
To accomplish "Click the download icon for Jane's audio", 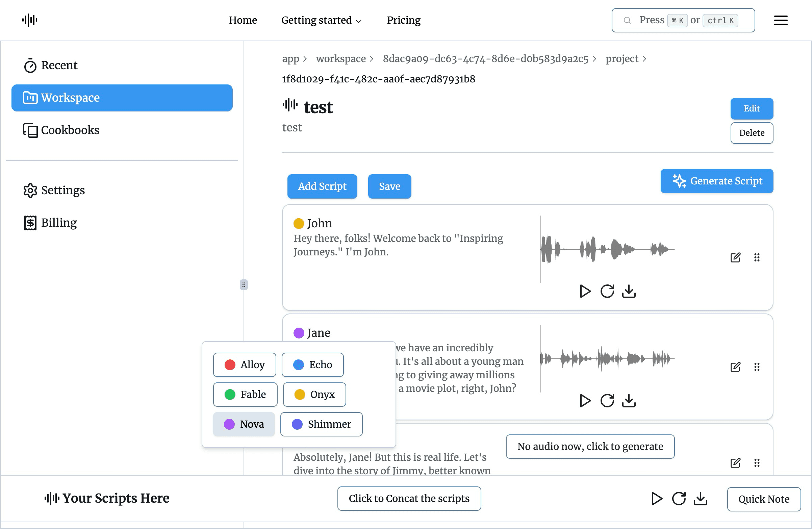I will 629,401.
